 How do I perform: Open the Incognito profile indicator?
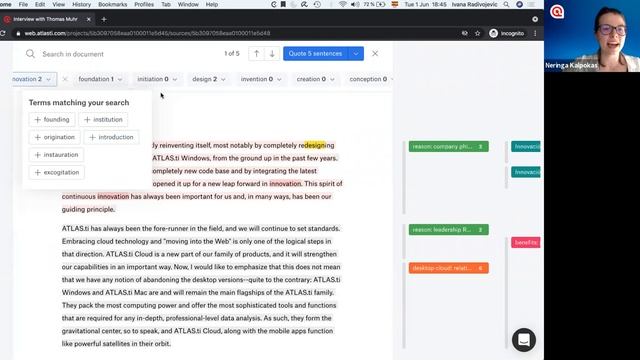[507, 33]
